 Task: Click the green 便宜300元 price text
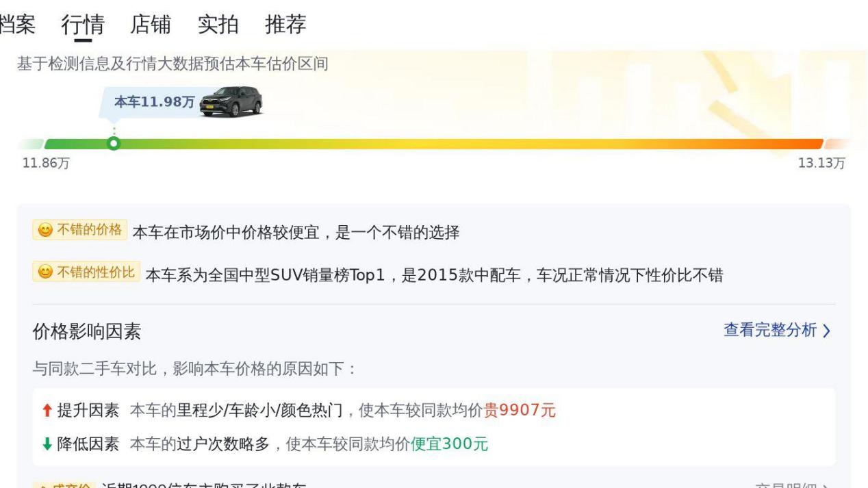tap(449, 444)
